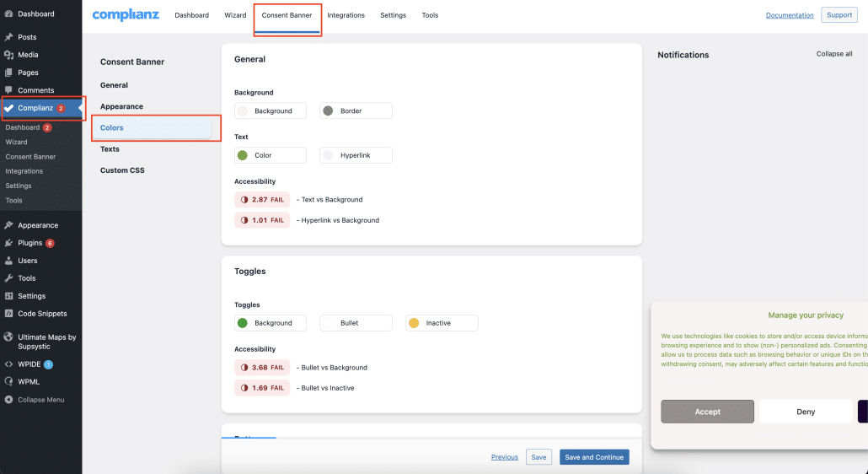The width and height of the screenshot is (868, 474).
Task: Click the Save and Continue button
Action: point(594,457)
